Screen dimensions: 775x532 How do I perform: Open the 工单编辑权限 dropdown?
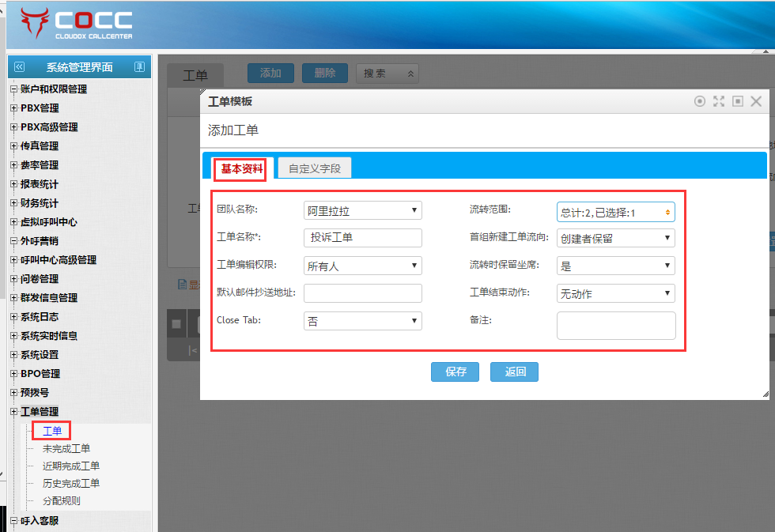(x=362, y=266)
